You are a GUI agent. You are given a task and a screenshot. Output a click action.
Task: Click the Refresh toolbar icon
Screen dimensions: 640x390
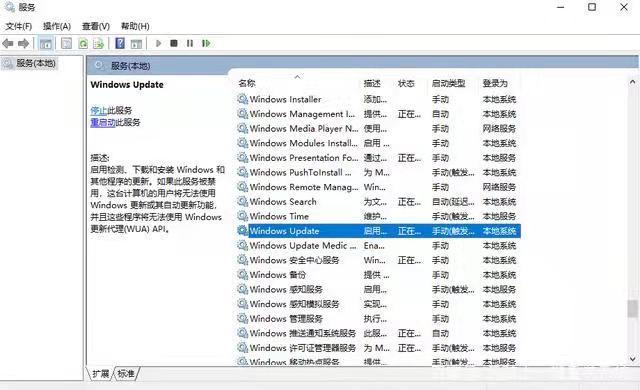83,43
